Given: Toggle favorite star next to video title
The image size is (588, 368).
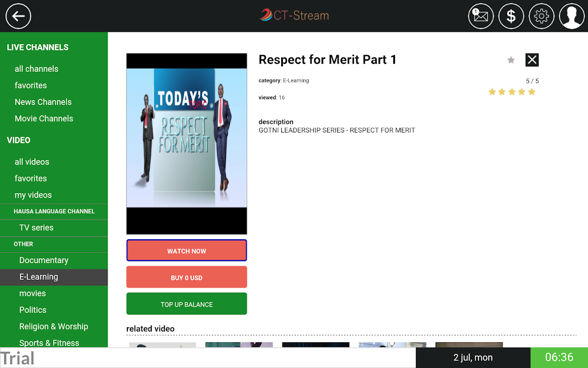Looking at the screenshot, I should click(511, 60).
